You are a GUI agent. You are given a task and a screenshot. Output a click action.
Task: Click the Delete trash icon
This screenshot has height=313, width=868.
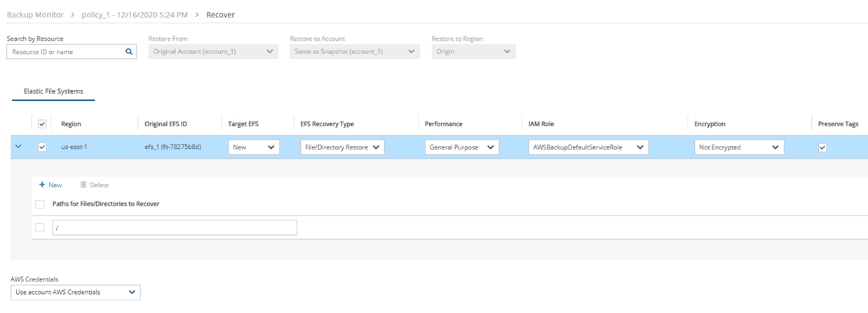tap(83, 185)
